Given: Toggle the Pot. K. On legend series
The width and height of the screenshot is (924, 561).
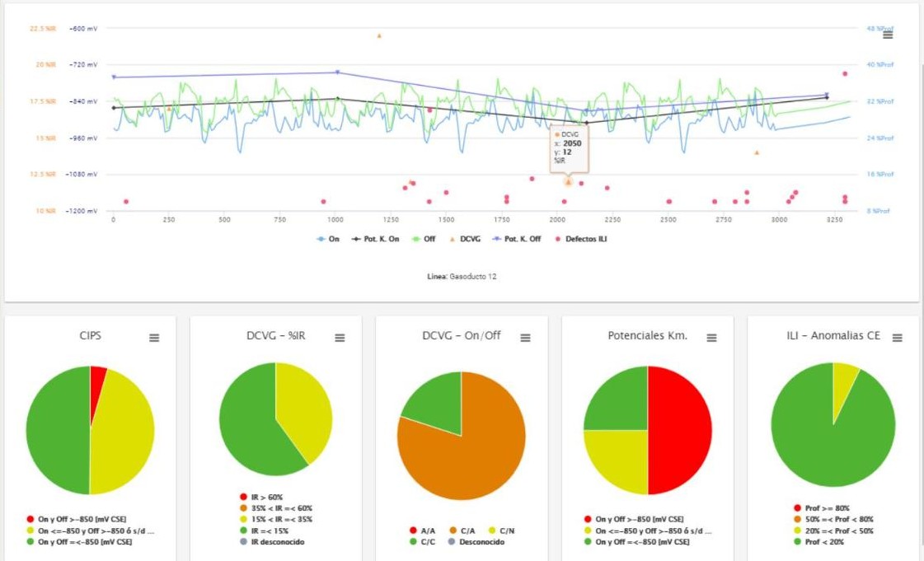Looking at the screenshot, I should point(375,239).
